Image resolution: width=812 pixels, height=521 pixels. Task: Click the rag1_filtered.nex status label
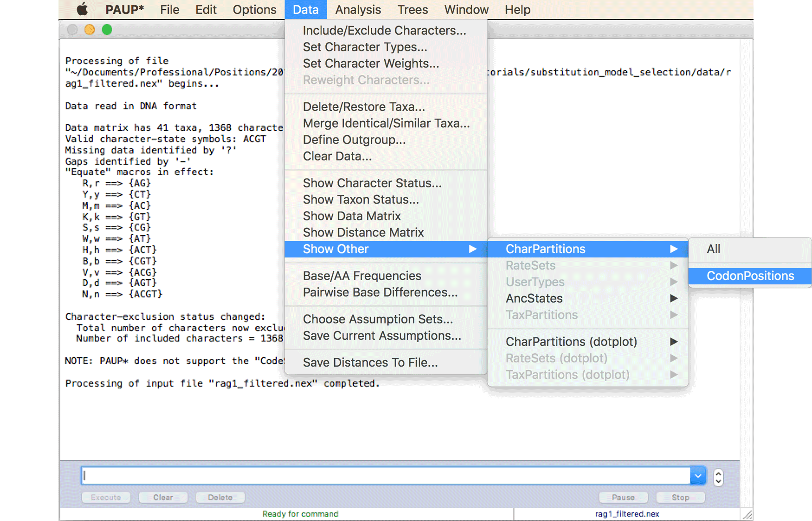pos(627,514)
